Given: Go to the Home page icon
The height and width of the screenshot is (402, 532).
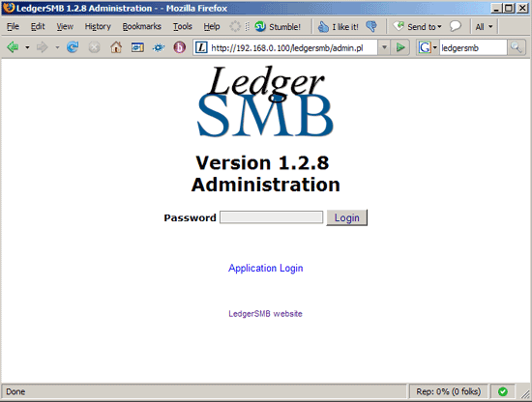Looking at the screenshot, I should point(116,47).
